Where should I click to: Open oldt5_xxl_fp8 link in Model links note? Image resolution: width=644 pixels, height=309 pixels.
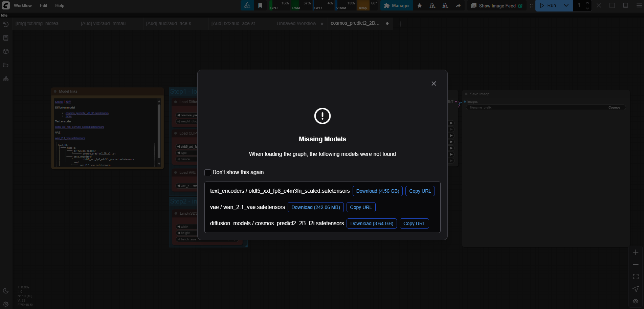pyautogui.click(x=80, y=127)
